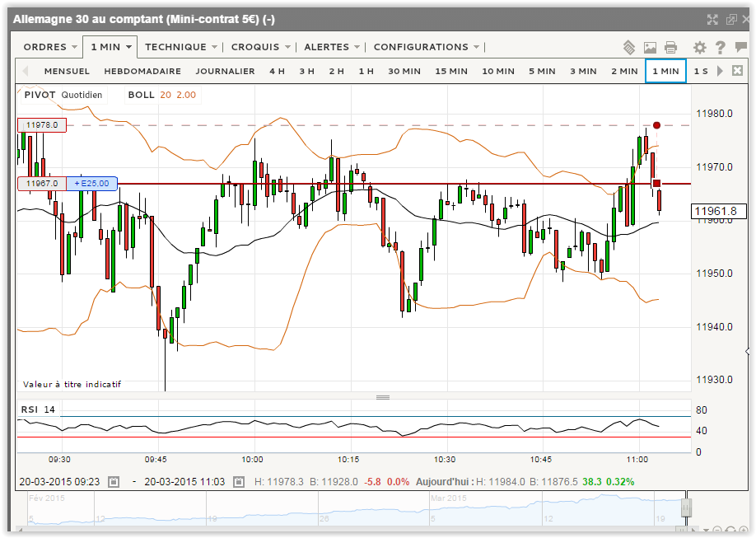Switch to the 30 MIN timeframe

[x=404, y=72]
